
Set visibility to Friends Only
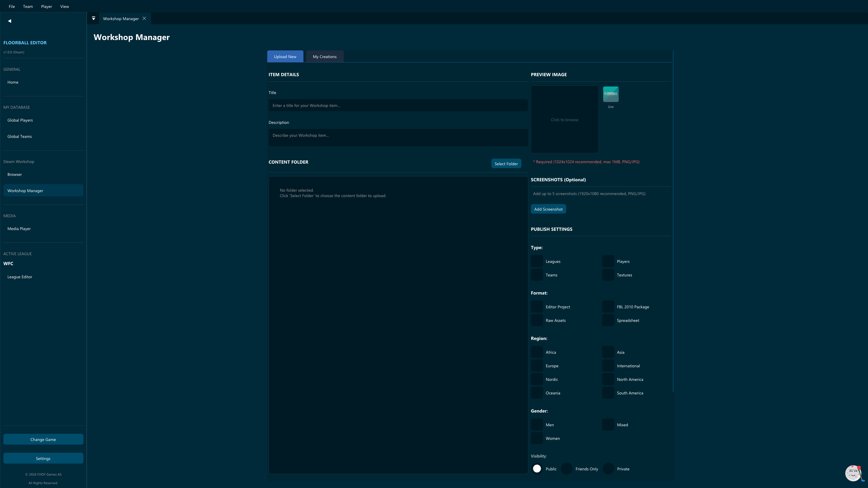point(567,469)
